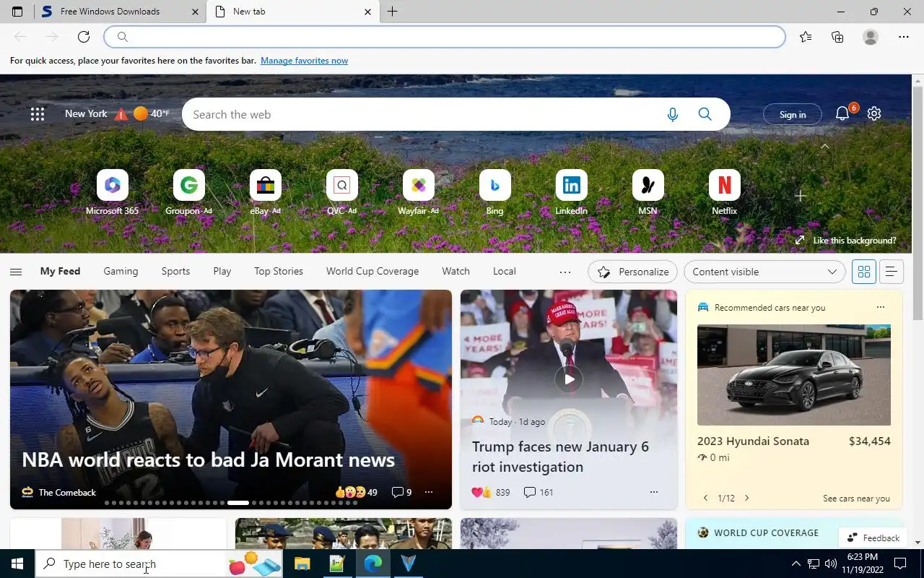Go to previous recommended car
Screen dimensions: 924x578
click(x=705, y=498)
